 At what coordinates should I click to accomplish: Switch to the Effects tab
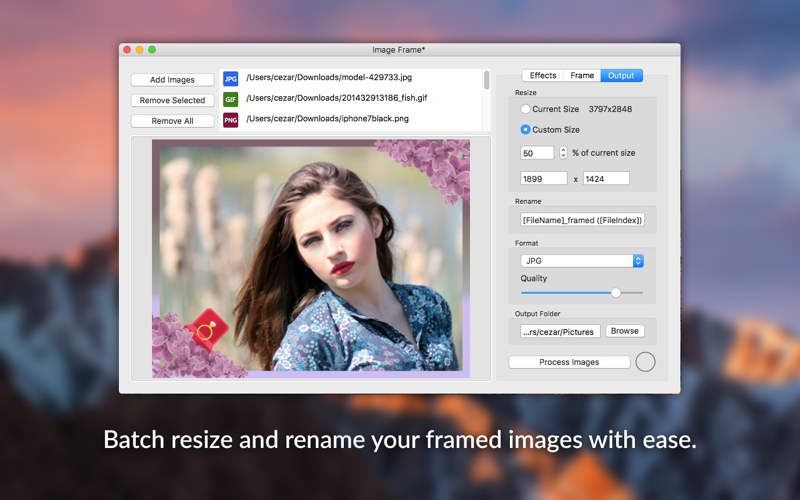543,76
